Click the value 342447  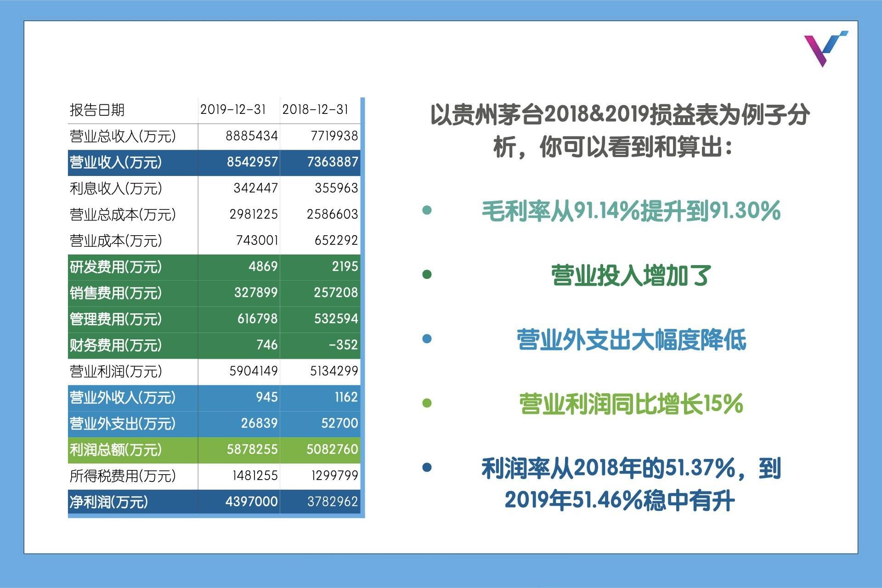(256, 188)
